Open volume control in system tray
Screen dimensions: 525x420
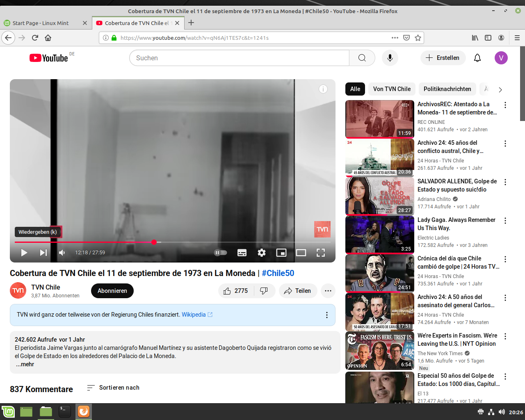[501, 412]
